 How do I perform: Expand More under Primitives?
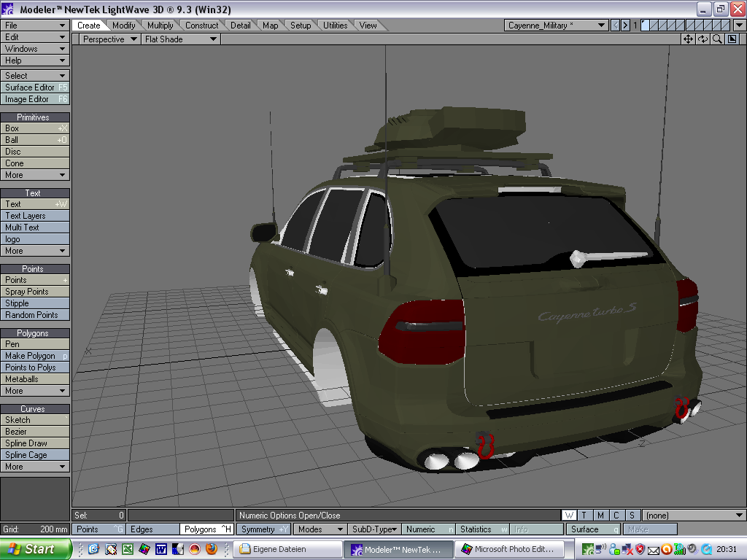35,175
